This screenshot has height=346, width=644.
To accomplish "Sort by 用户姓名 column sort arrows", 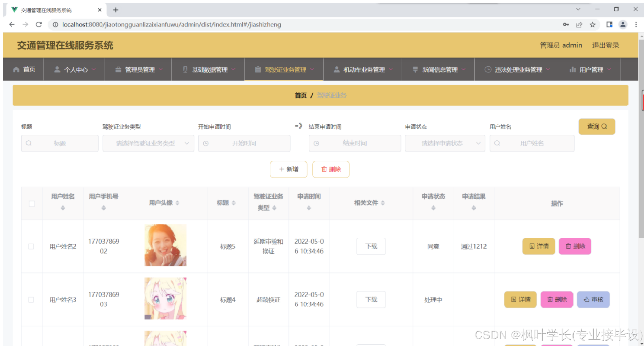I will pyautogui.click(x=63, y=208).
